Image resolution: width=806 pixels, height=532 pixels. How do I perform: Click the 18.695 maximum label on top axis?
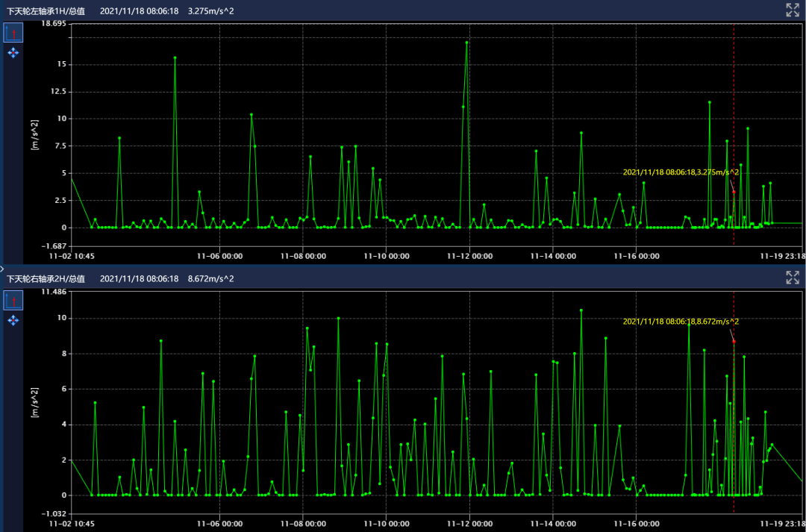[x=54, y=25]
